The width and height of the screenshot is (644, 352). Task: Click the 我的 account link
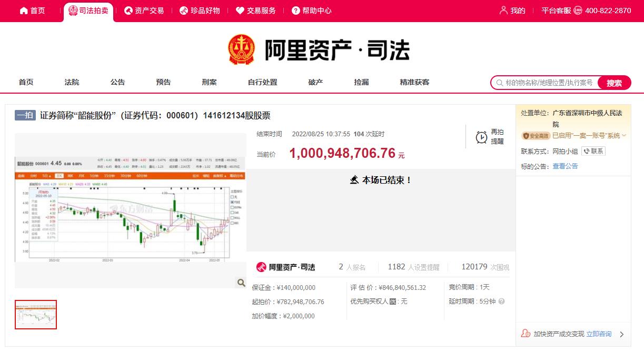click(512, 11)
